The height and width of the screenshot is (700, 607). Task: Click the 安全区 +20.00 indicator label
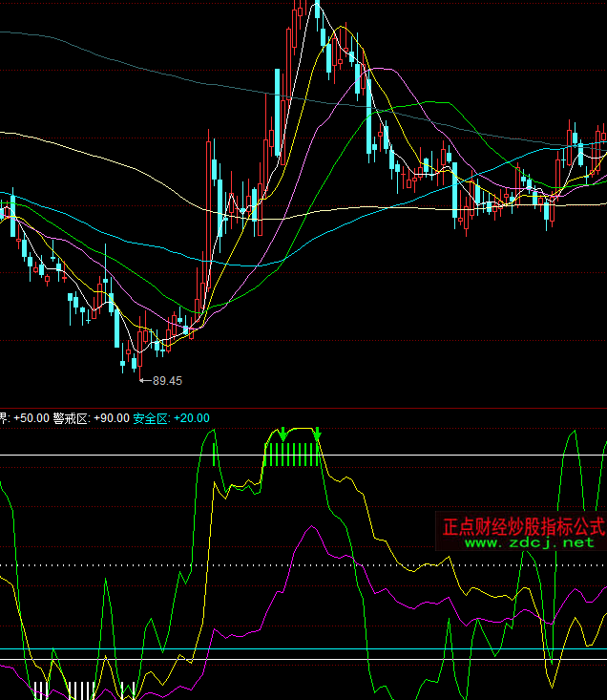[x=171, y=418]
